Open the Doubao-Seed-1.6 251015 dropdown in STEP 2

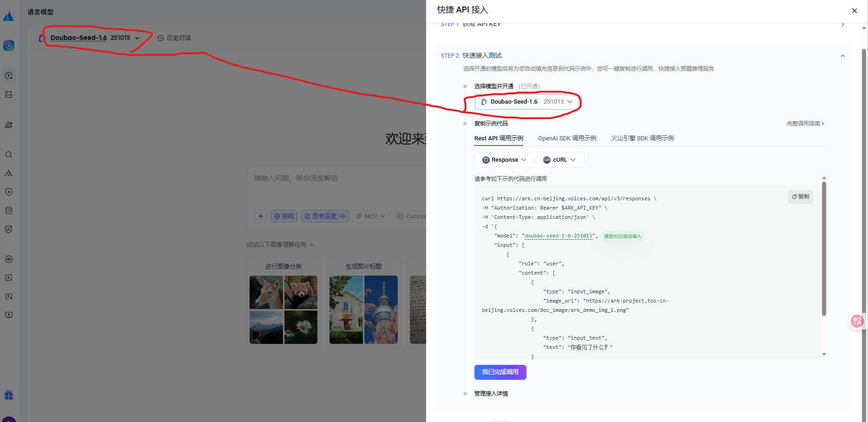527,102
